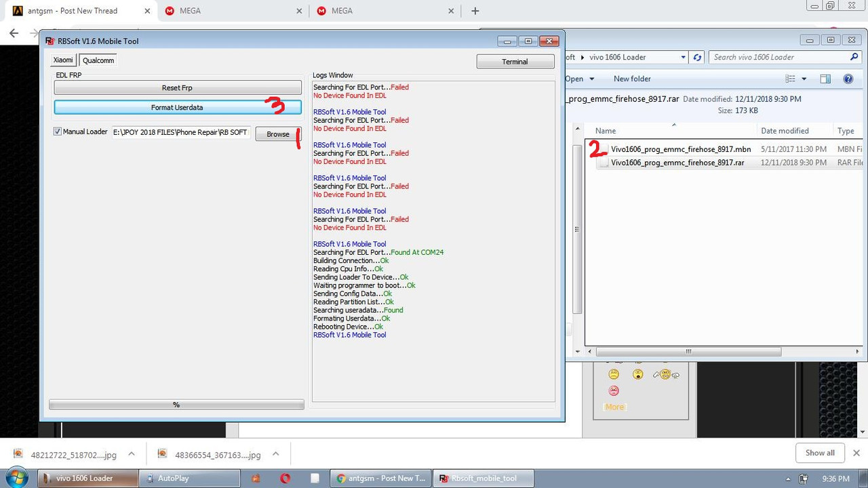The width and height of the screenshot is (868, 488).
Task: Toggle the Manual Loader checkbox
Action: pyautogui.click(x=58, y=131)
